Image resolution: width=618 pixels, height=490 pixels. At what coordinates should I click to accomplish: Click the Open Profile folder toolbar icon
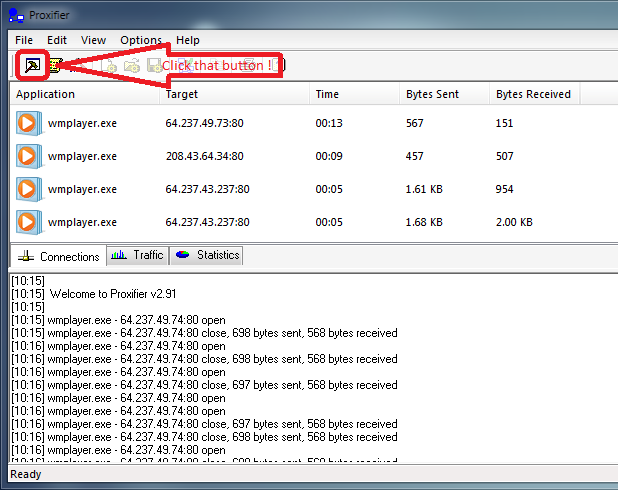(x=132, y=65)
